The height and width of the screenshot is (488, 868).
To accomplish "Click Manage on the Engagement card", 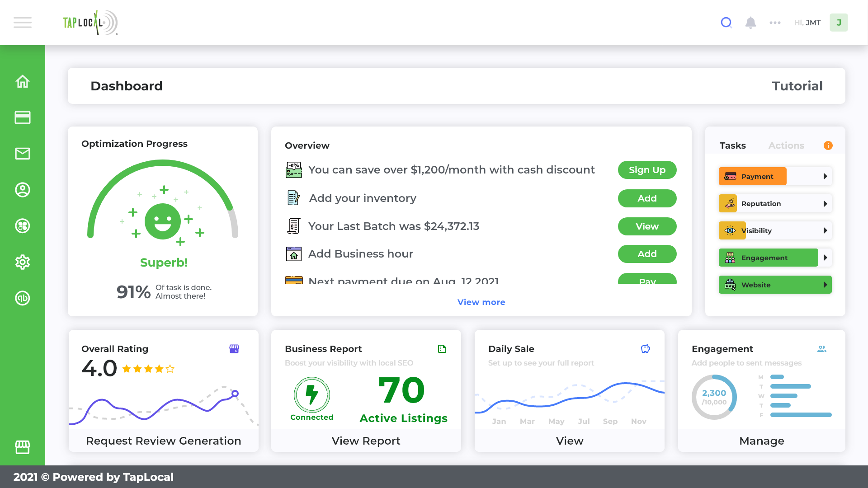I will 761,441.
